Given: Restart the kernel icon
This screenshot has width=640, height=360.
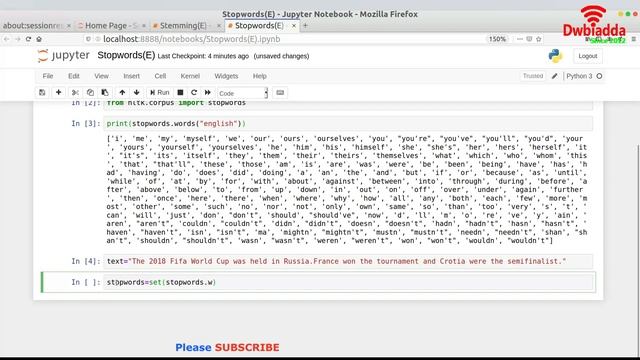Looking at the screenshot, I should pyautogui.click(x=194, y=93).
